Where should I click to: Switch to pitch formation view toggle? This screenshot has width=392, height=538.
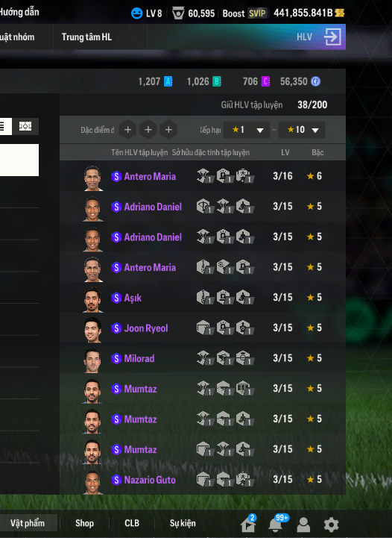click(25, 126)
